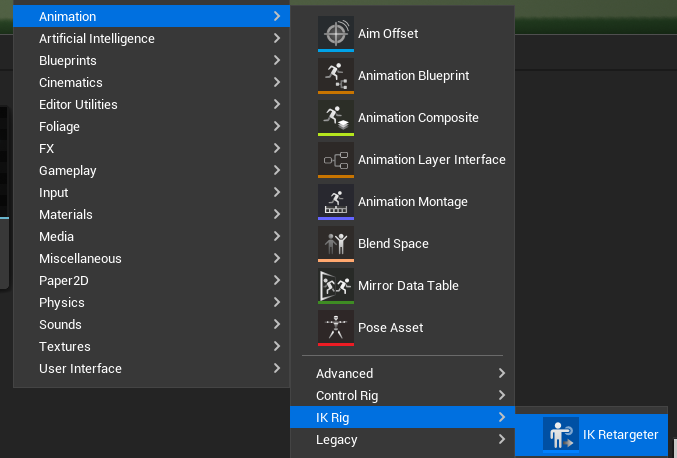Click the Editor Utilities menu entry
This screenshot has width=677, height=458.
78,104
